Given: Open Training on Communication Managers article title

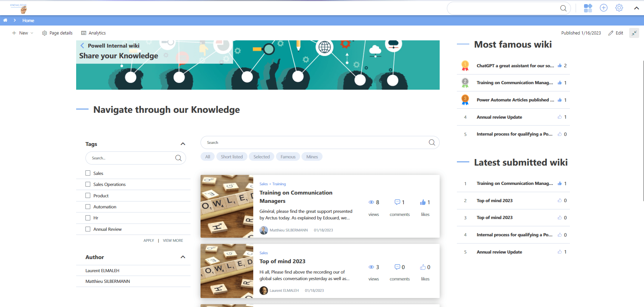Looking at the screenshot, I should pos(296,197).
